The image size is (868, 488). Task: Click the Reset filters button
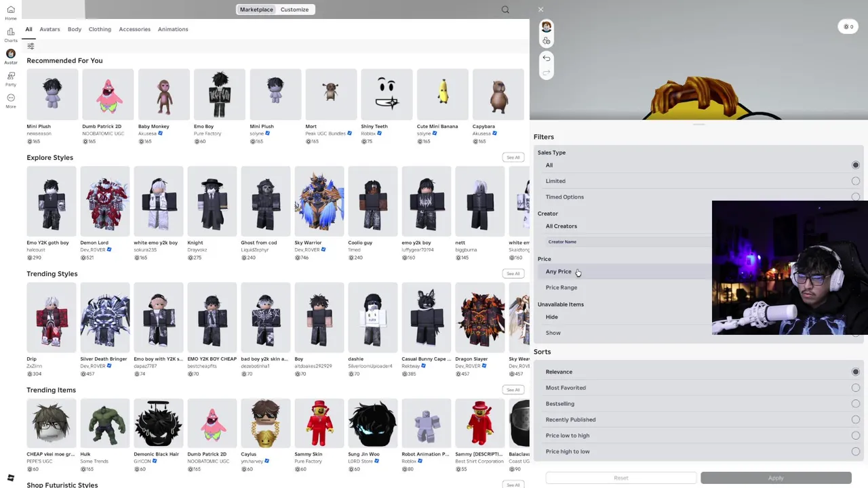(621, 478)
